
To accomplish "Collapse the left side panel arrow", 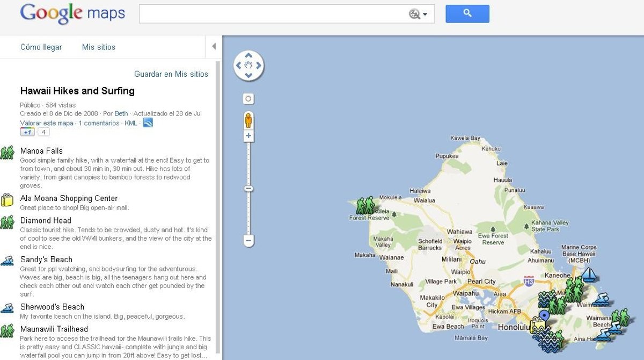I will click(x=214, y=47).
